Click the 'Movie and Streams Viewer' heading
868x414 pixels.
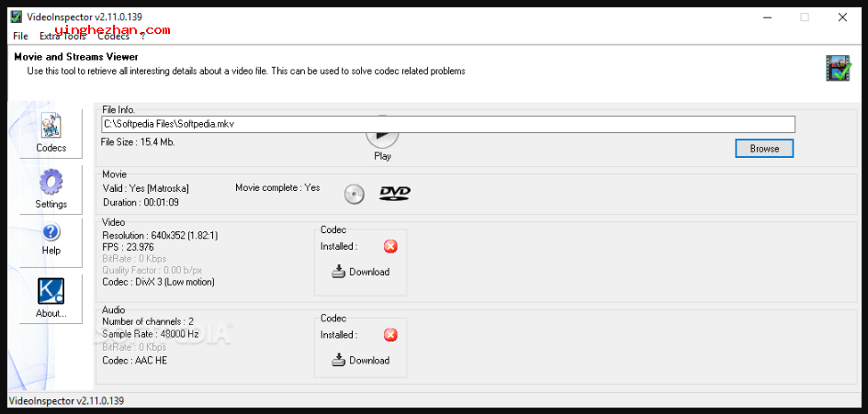coord(76,57)
